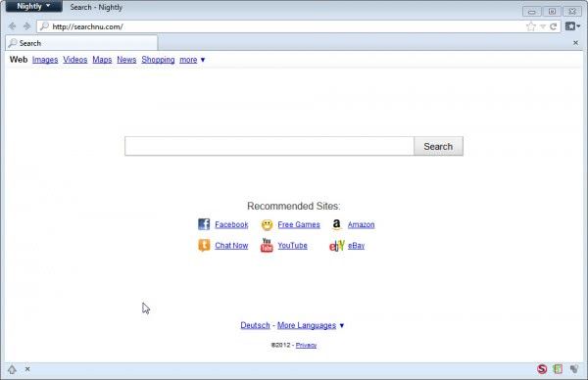Open the Shopping search link
The image size is (588, 380).
click(x=158, y=60)
